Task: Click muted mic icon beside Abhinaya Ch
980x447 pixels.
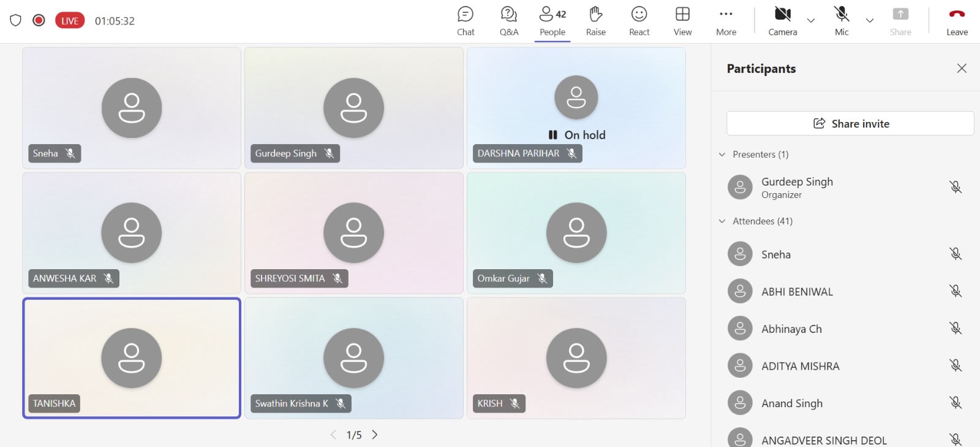Action: (x=956, y=329)
